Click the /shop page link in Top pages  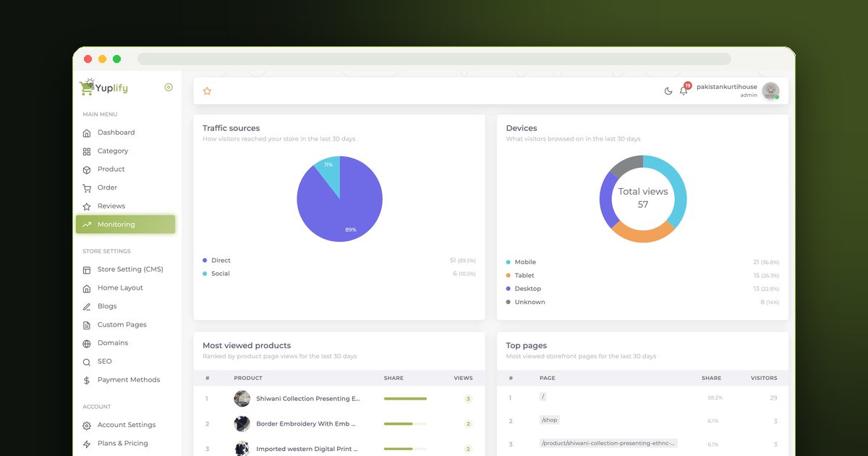coord(550,420)
